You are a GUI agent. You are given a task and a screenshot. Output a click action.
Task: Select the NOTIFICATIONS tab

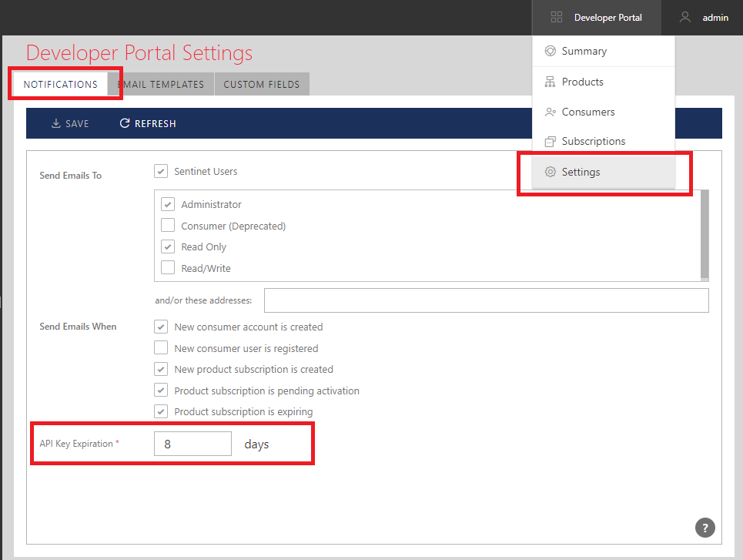[60, 84]
